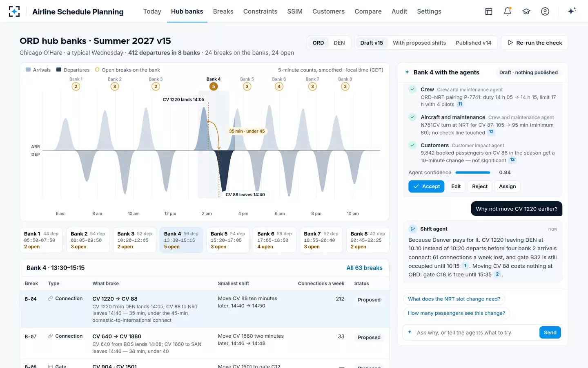Ask What does the NRT slot change need
This screenshot has width=588, height=368.
(454, 299)
